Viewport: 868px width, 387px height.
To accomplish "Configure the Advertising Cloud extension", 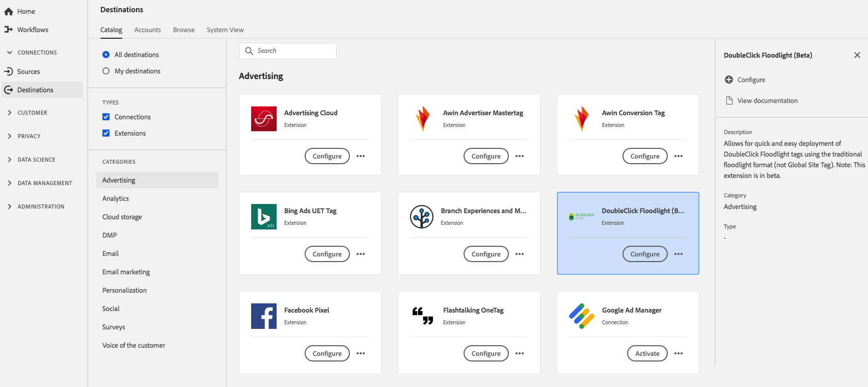I will pyautogui.click(x=327, y=156).
